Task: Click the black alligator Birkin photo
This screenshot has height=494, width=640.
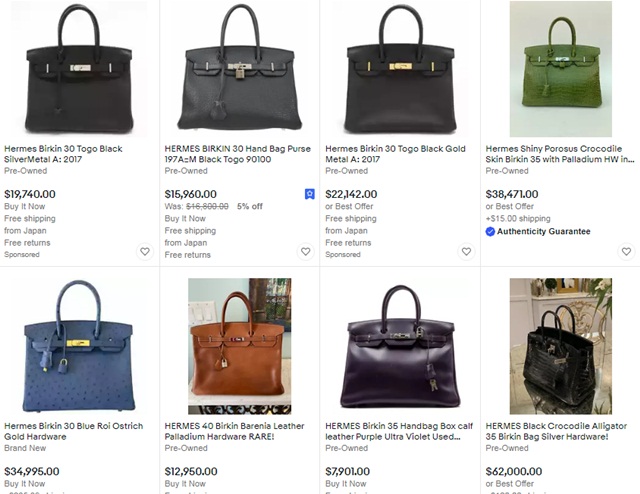Action: [561, 346]
